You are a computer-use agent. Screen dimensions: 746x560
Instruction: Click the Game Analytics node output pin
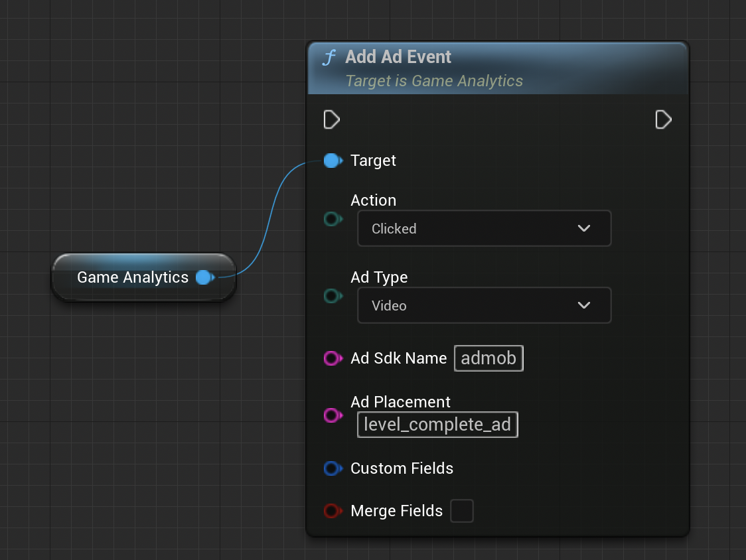(x=204, y=277)
